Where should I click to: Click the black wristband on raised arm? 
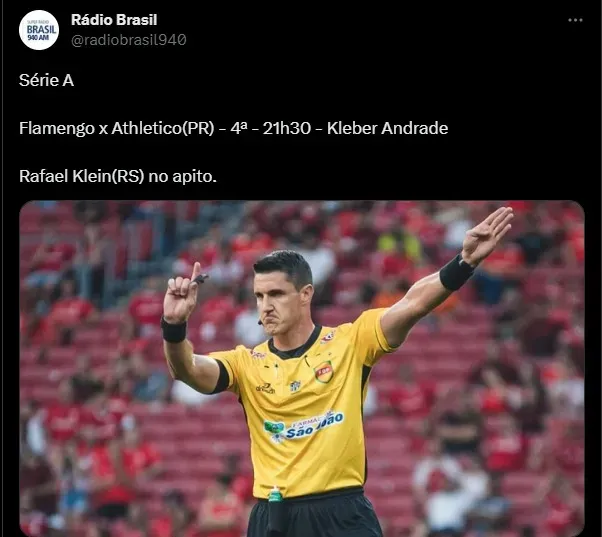[x=456, y=273]
